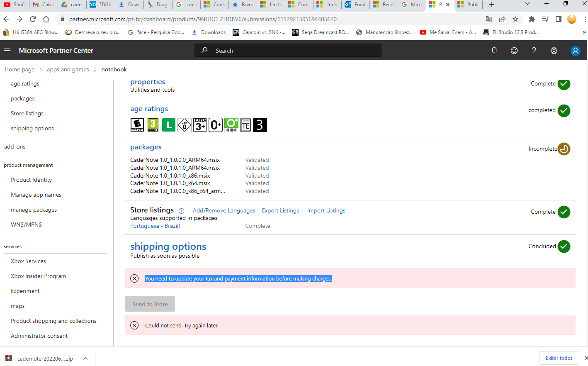Expand the cadernote zip download item chevron
Viewport: 588px width, 366px height.
pos(85,358)
